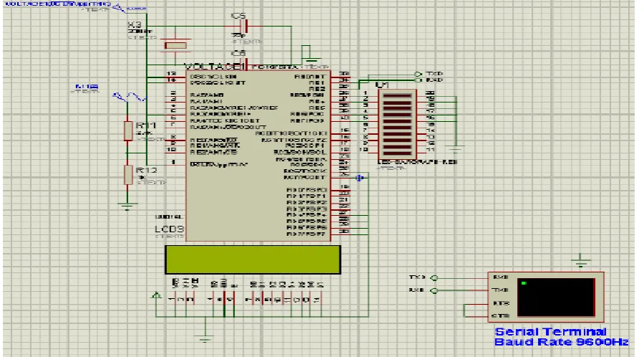Click the last segment of the LED bargraph
644x357 pixels.
397,153
